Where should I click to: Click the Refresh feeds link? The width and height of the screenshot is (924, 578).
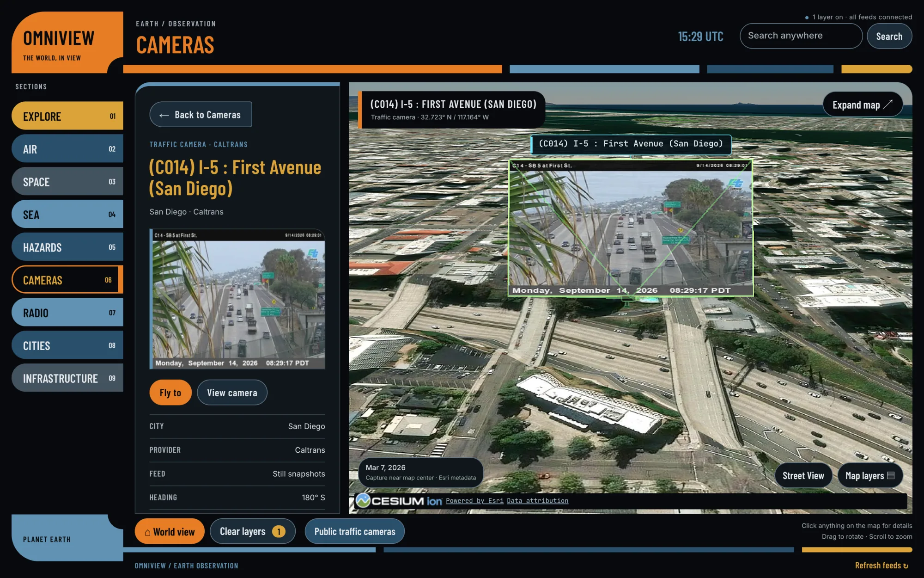881,566
